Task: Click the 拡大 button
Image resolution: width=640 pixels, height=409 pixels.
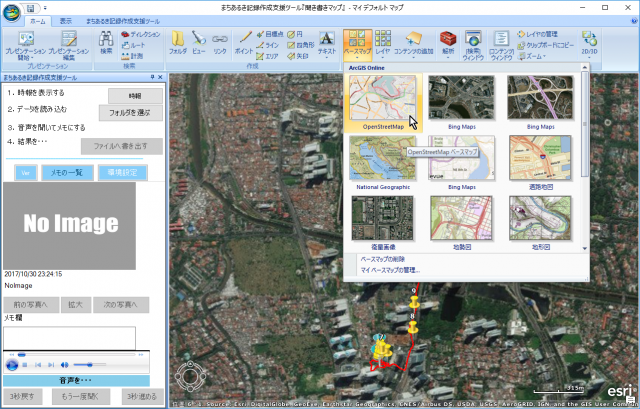Action: 76,305
